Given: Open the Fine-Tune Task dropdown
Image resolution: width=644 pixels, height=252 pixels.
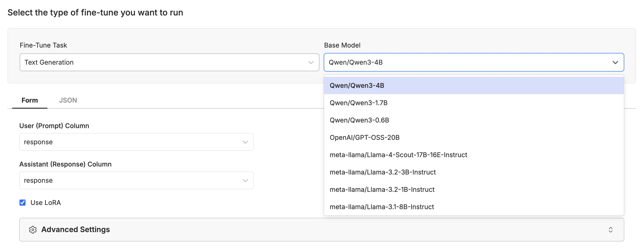Looking at the screenshot, I should click(x=169, y=62).
